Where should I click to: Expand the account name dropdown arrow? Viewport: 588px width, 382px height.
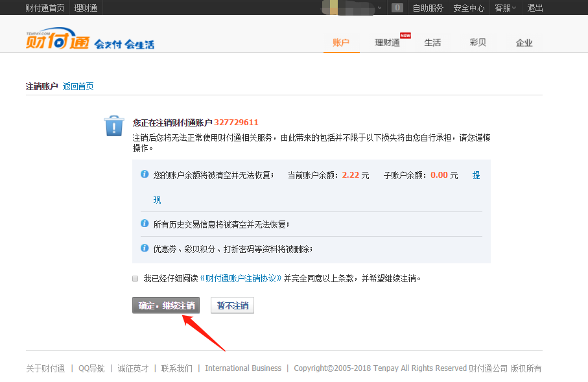click(379, 8)
